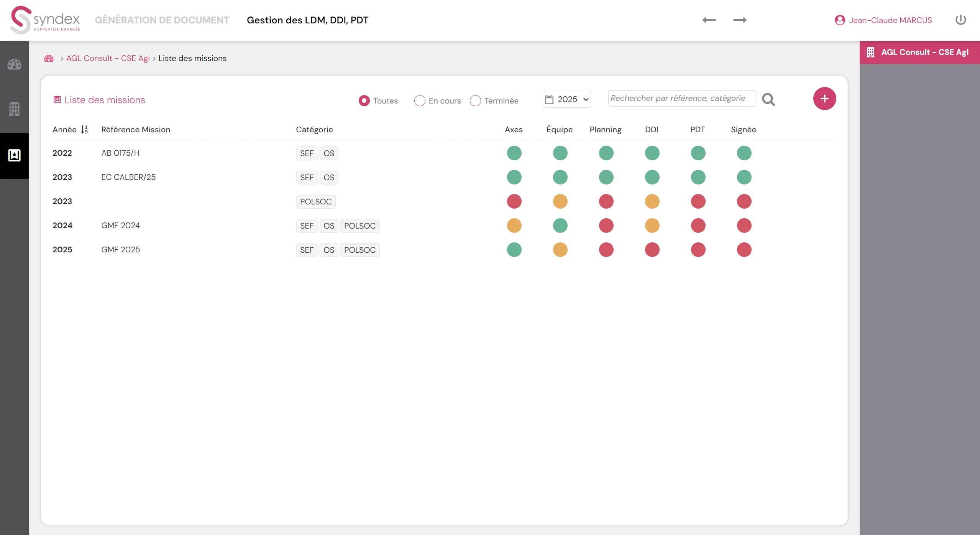The height and width of the screenshot is (535, 980).
Task: Click the Liste des missions title icon
Action: click(57, 100)
